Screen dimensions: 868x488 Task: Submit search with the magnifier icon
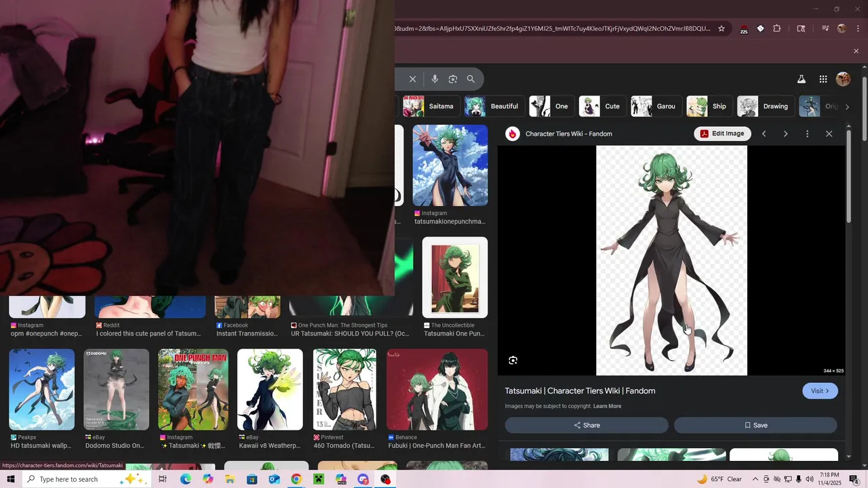coord(471,79)
